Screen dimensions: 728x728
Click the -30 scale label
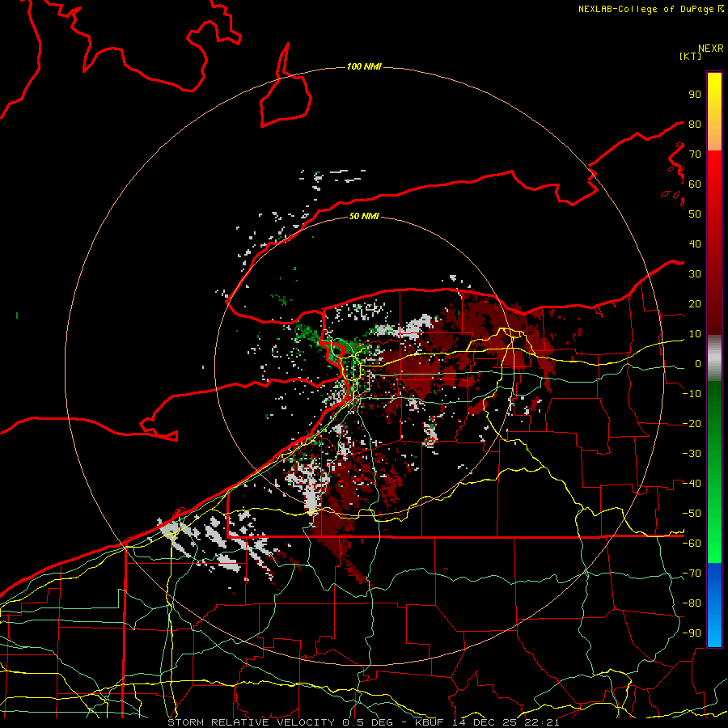click(x=692, y=454)
